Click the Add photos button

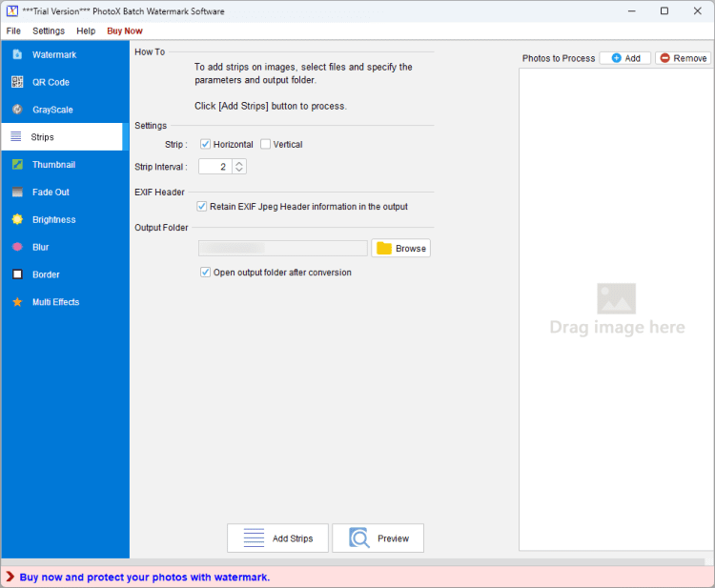tap(625, 58)
